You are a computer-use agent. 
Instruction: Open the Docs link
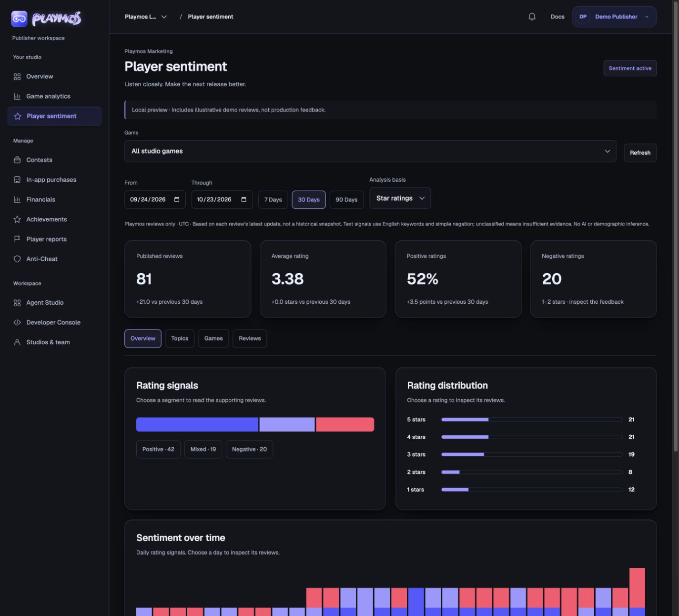pyautogui.click(x=557, y=17)
